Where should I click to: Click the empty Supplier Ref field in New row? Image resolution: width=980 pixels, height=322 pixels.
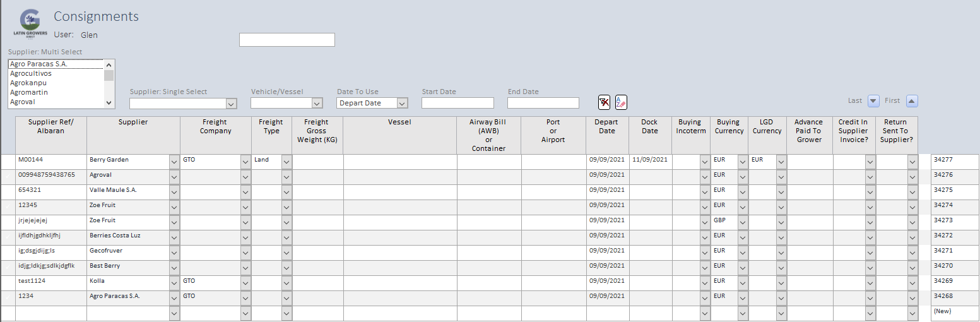pyautogui.click(x=51, y=314)
